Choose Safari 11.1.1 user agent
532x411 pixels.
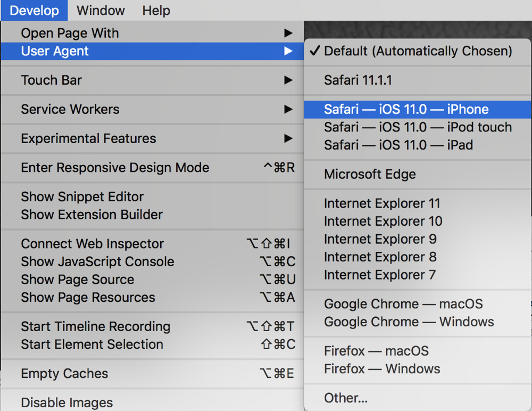(x=418, y=80)
